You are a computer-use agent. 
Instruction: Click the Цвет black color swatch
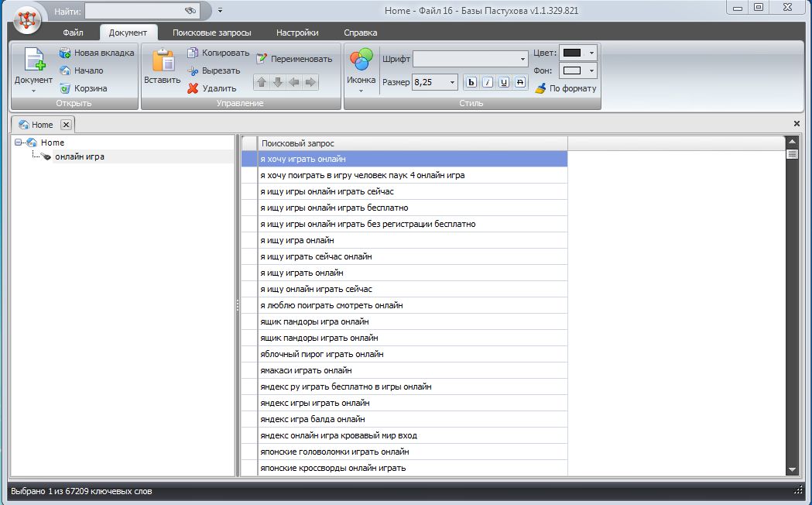(572, 53)
